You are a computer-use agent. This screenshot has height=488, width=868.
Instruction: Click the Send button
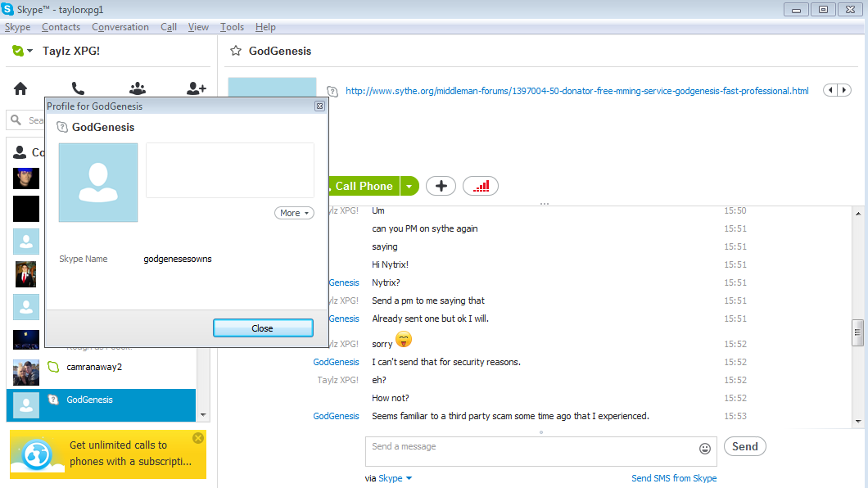[744, 446]
